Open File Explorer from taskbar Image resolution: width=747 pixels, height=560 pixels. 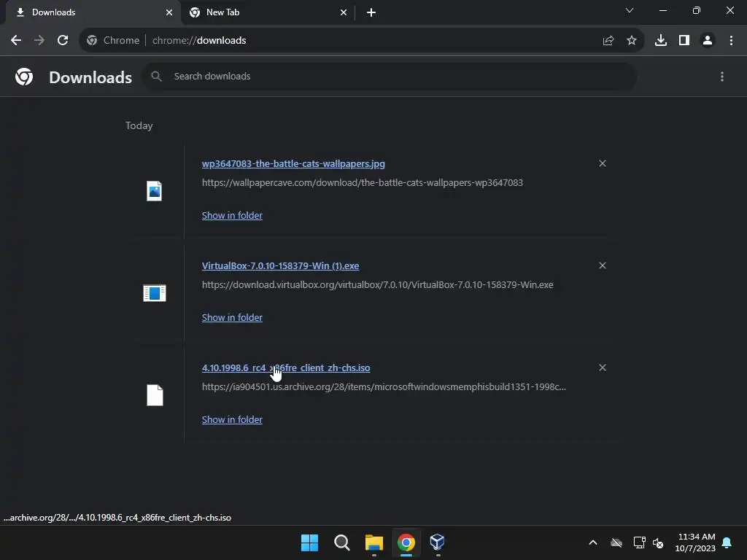(374, 542)
